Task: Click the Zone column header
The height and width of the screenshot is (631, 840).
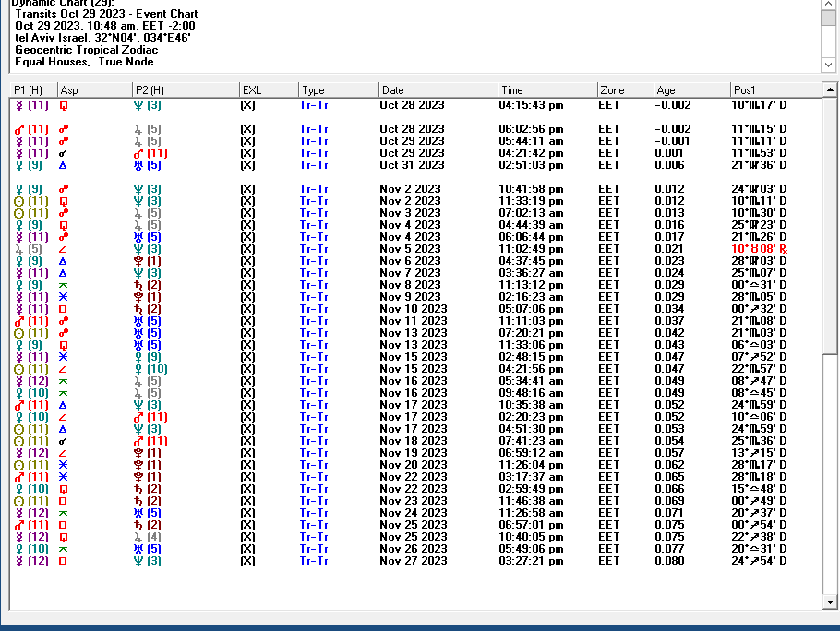Action: pyautogui.click(x=625, y=89)
